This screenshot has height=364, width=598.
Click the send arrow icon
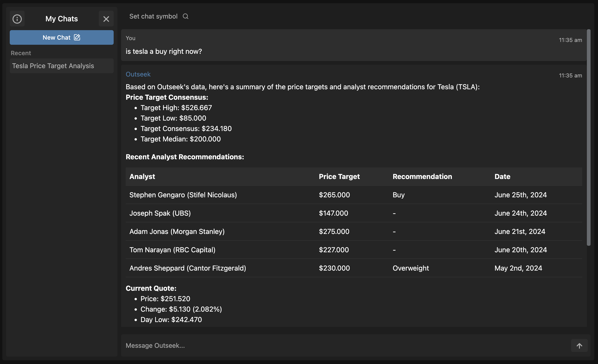click(x=579, y=346)
